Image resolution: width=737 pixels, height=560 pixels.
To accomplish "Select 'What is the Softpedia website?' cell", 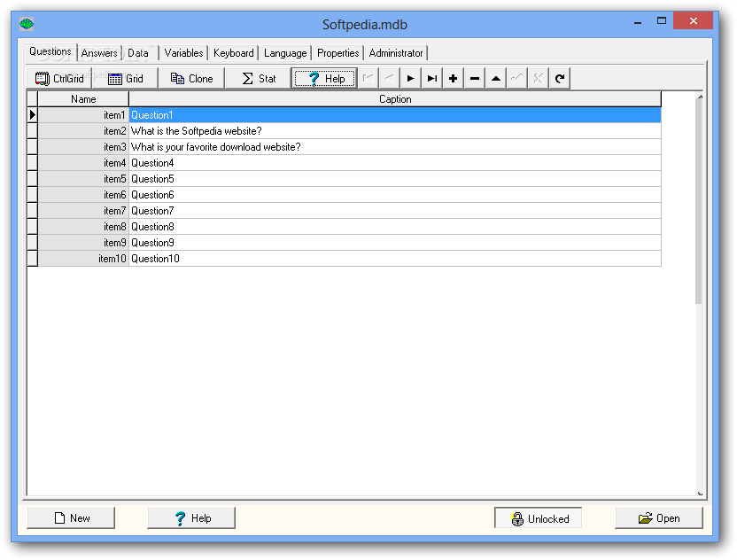I will coord(395,131).
